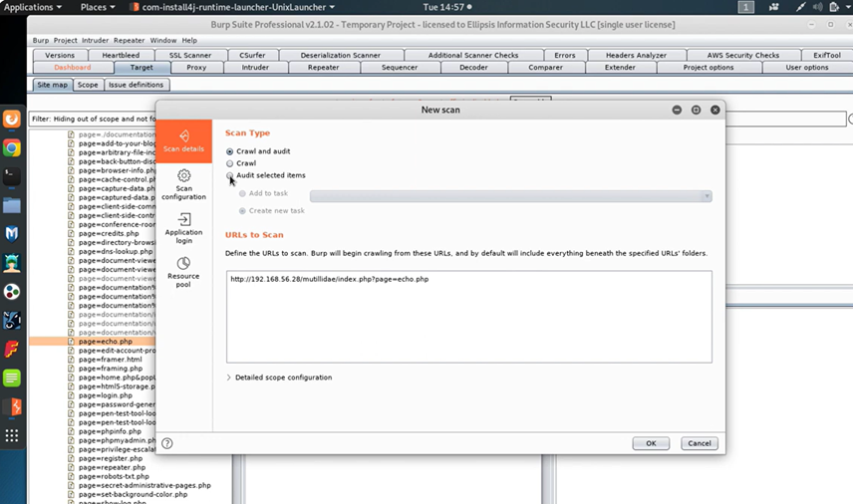Click the site map filter bar
This screenshot has height=504, width=853.
coord(93,119)
